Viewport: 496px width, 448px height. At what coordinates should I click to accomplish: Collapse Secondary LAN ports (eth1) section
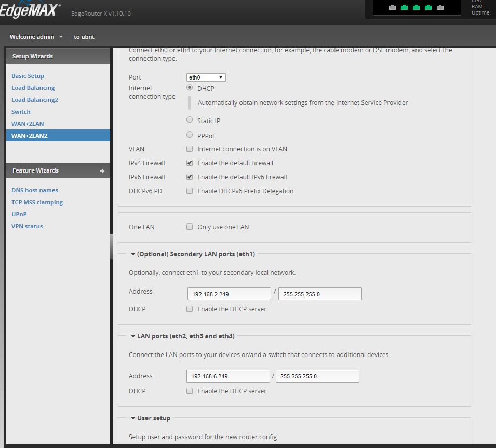[x=133, y=254]
